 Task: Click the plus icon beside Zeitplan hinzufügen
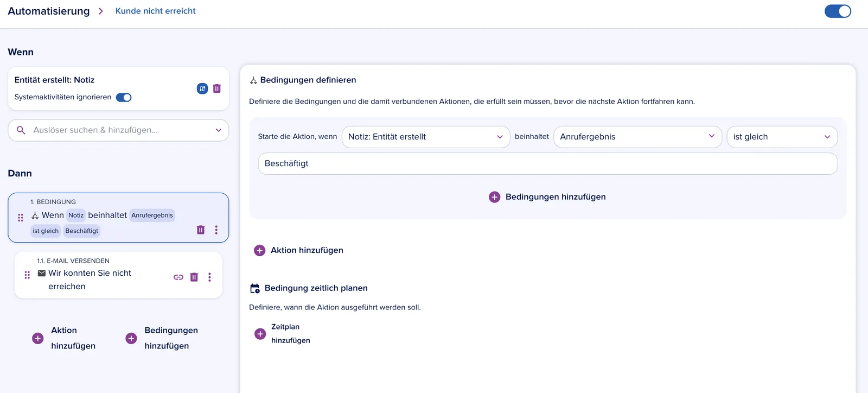coord(260,334)
